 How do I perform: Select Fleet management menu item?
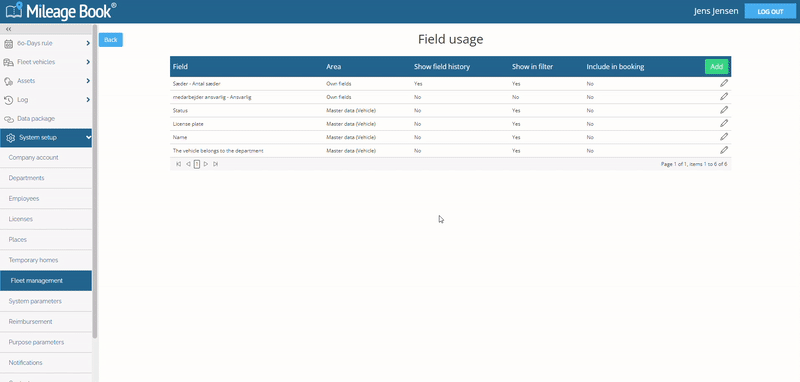pos(46,281)
